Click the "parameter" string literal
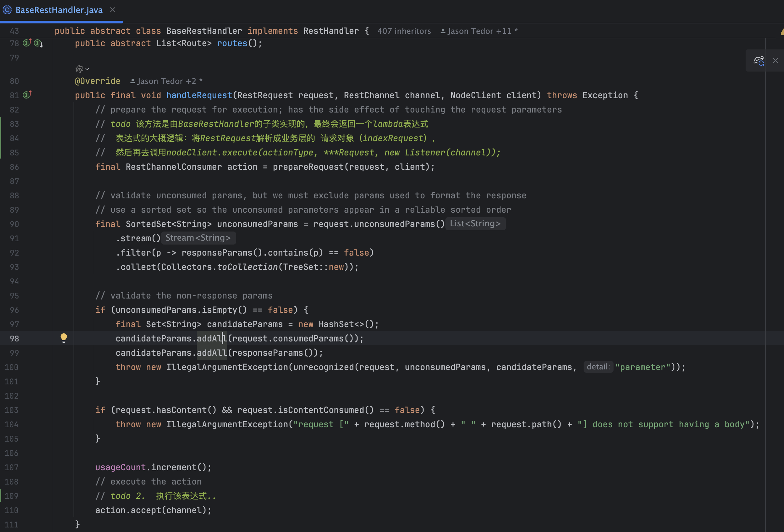This screenshot has height=532, width=784. (642, 367)
